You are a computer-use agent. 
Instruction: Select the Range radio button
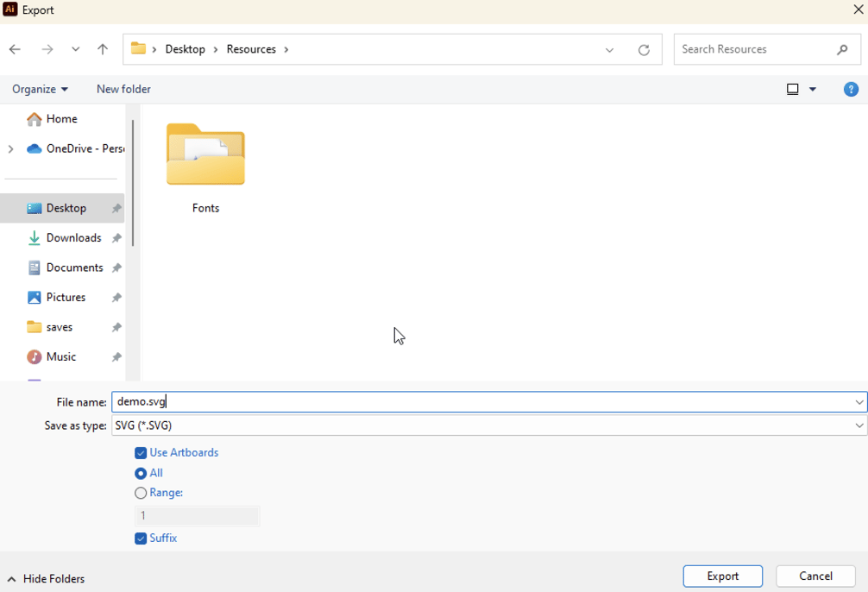[141, 493]
